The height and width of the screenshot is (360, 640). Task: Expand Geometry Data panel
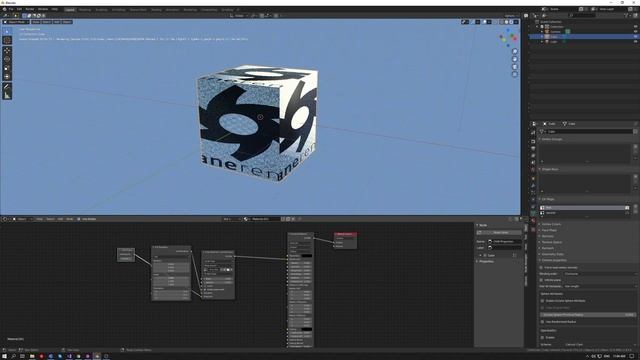pyautogui.click(x=552, y=254)
